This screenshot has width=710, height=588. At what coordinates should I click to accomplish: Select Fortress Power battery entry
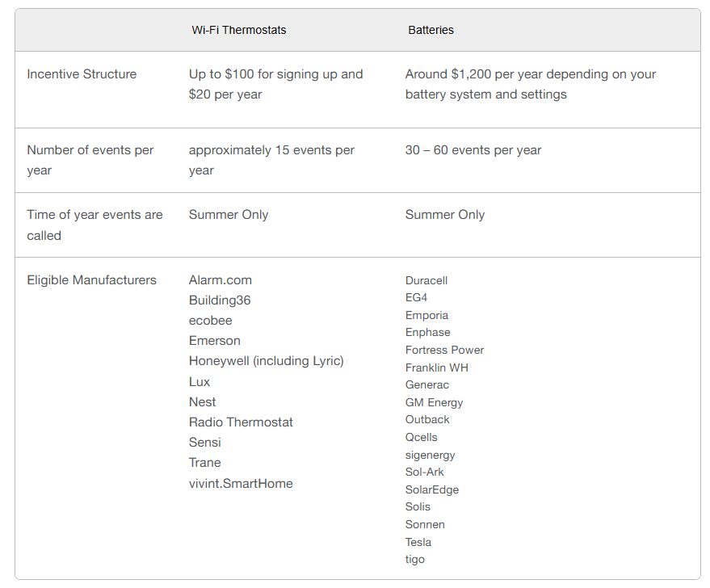click(x=444, y=350)
